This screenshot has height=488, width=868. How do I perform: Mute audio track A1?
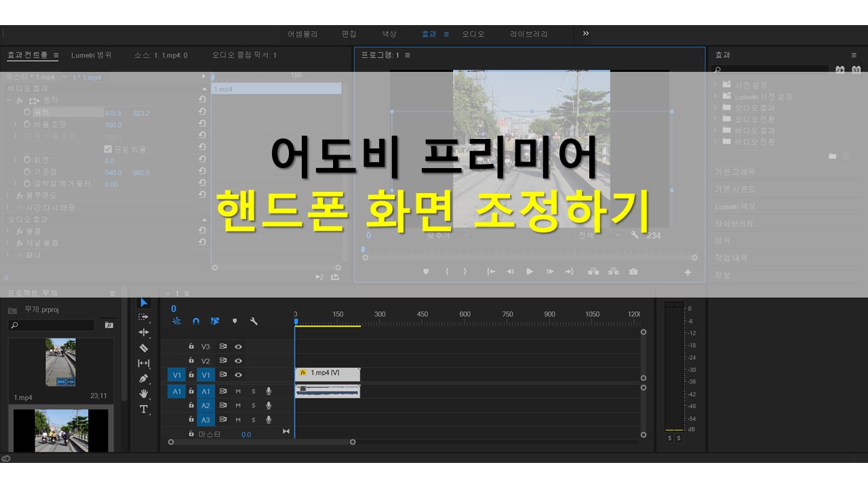coord(238,391)
